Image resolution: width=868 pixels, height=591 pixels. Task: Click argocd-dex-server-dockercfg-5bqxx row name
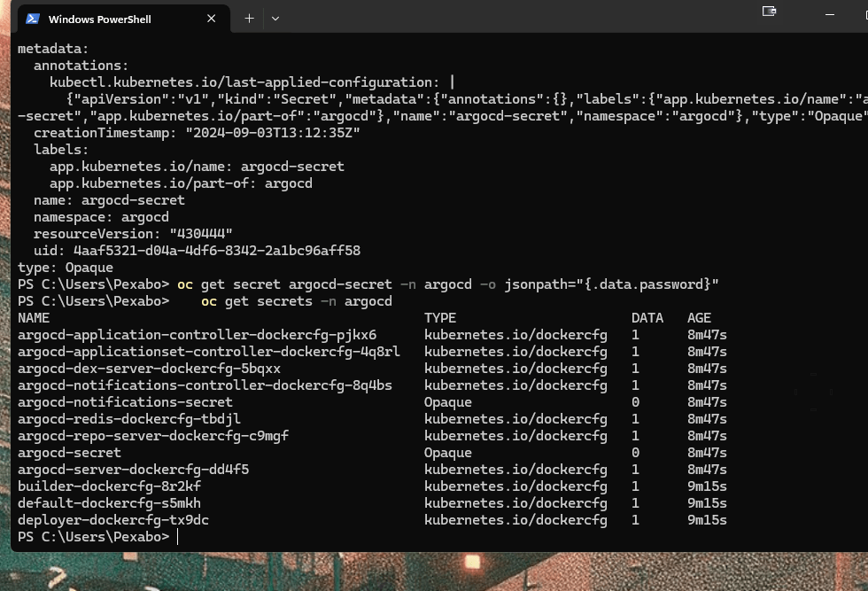click(149, 369)
